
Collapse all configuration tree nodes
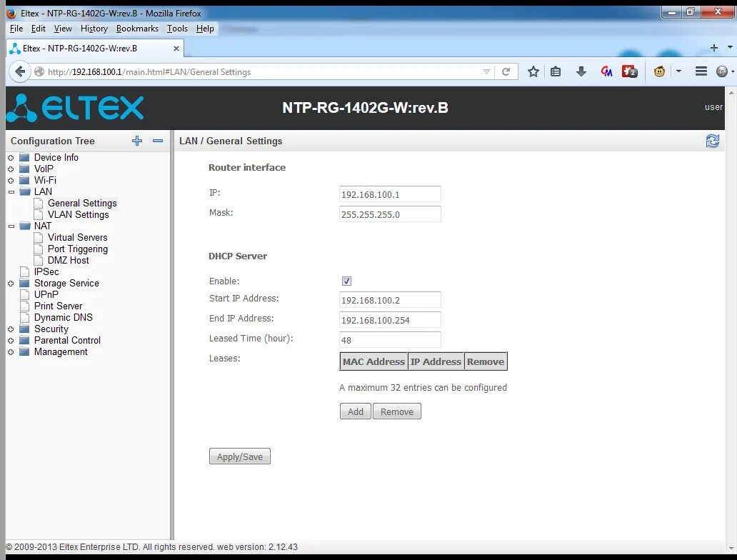tap(157, 141)
